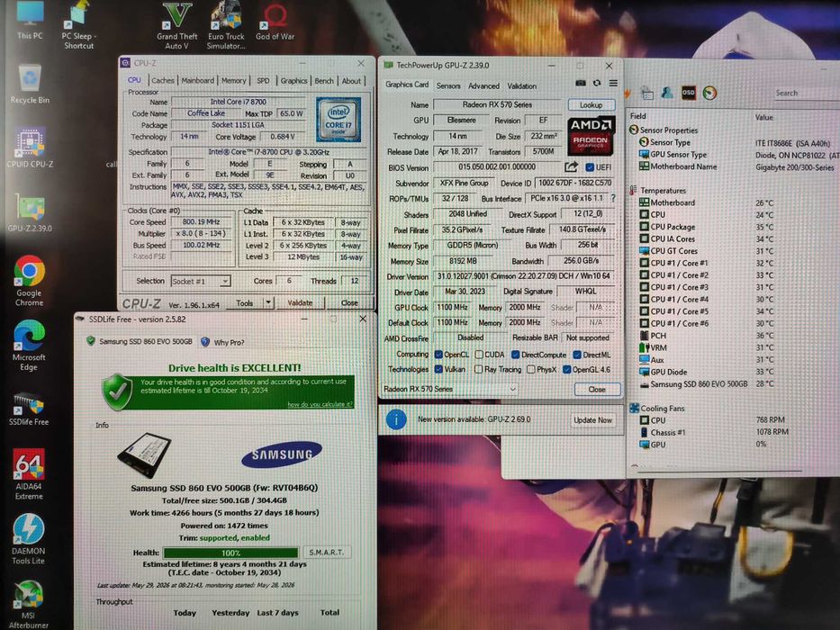This screenshot has height=630, width=840.
Task: Switch to Graphics tab in CPU-Z
Action: pyautogui.click(x=294, y=80)
